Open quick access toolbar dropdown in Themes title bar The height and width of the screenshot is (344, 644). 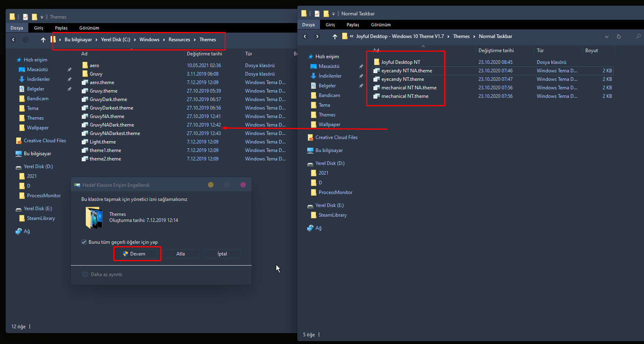[x=42, y=17]
